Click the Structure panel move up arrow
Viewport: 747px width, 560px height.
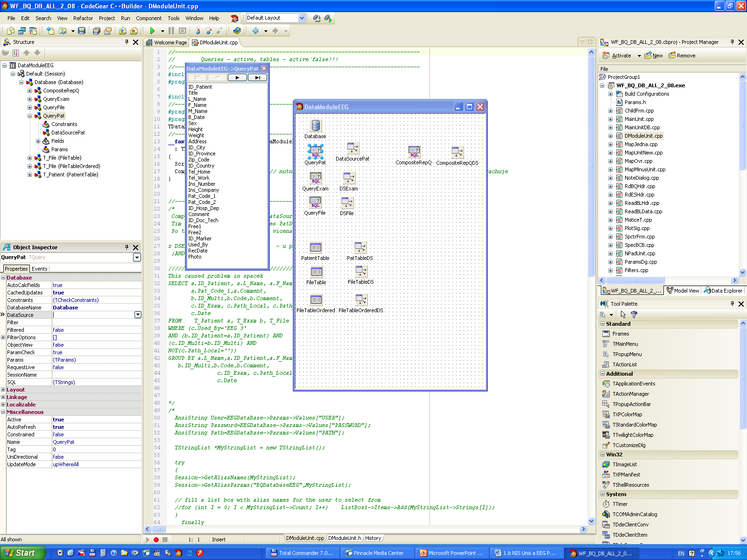click(27, 53)
